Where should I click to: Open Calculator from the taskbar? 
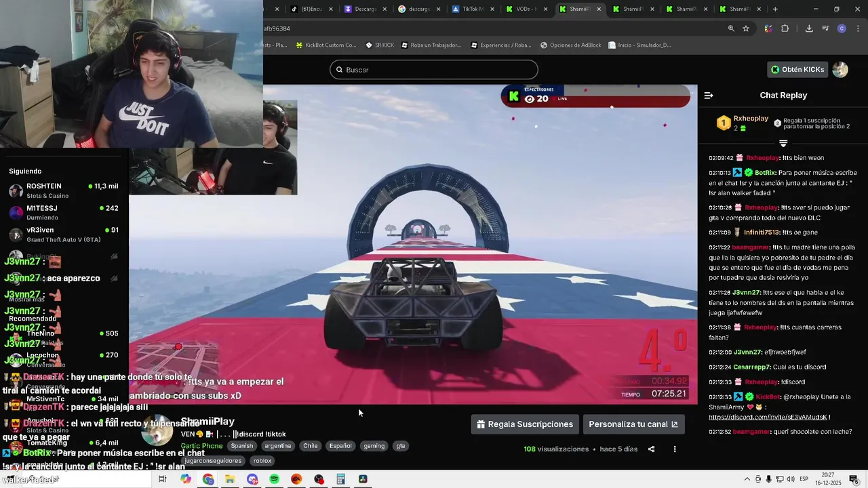(x=340, y=479)
